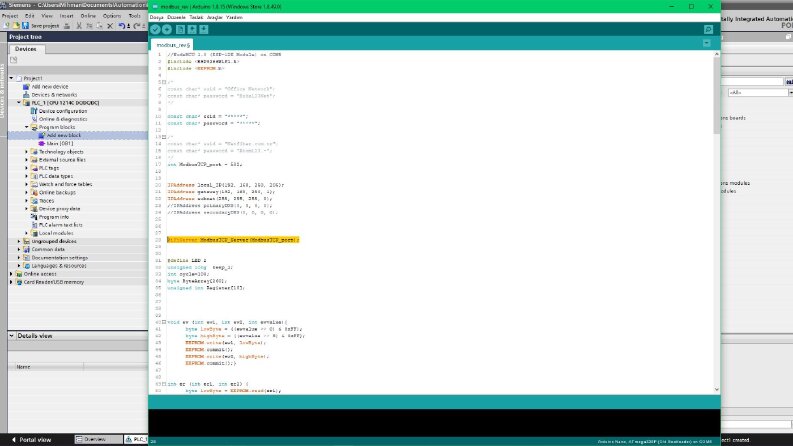
Task: Collapse the Program blocks tree node
Action: coord(27,127)
